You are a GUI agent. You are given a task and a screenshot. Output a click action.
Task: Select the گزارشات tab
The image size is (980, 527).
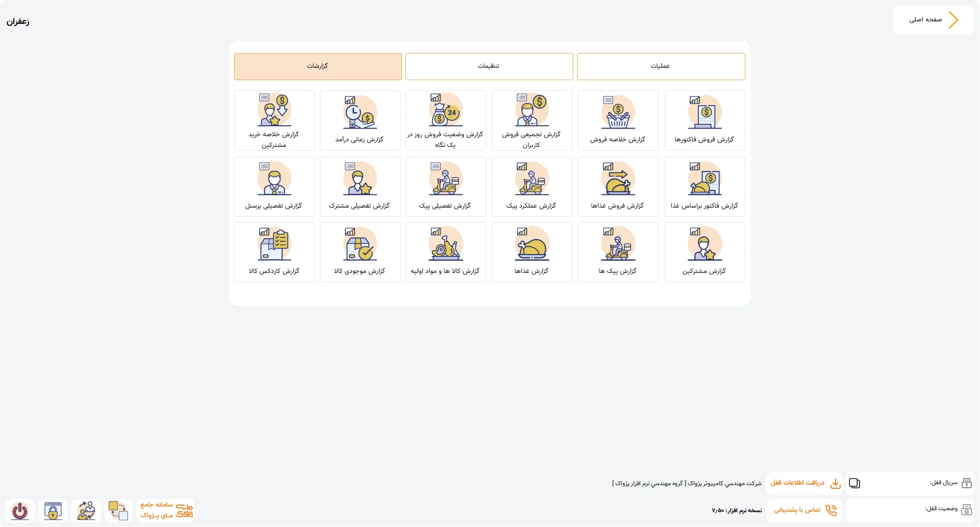[318, 66]
